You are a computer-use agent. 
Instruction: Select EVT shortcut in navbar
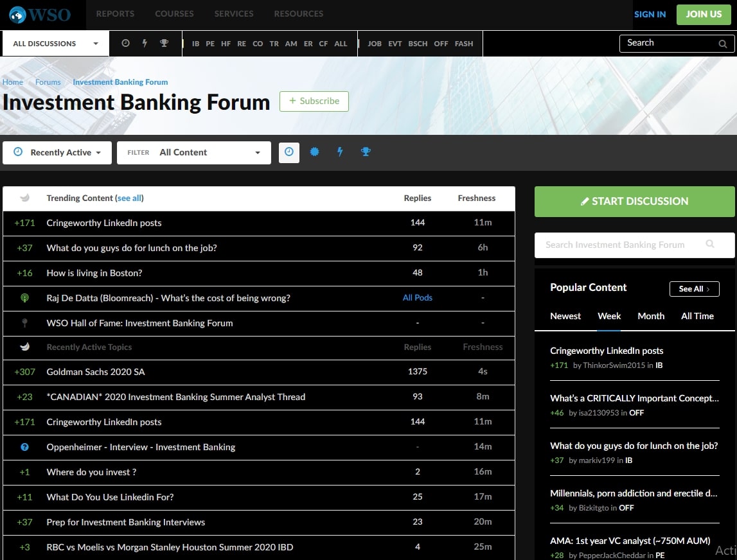pos(395,44)
